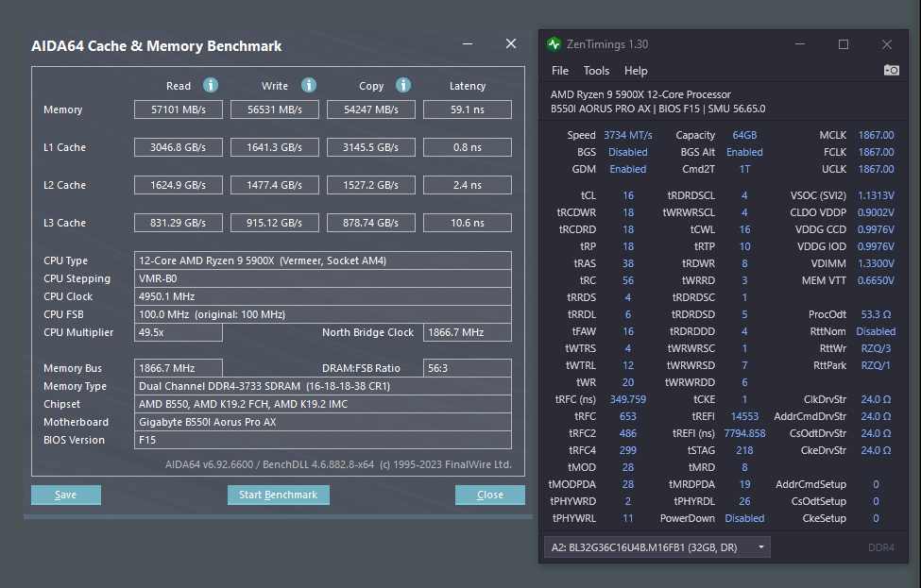
Task: Select the Memory Latency value 59.1 ns
Action: point(468,109)
